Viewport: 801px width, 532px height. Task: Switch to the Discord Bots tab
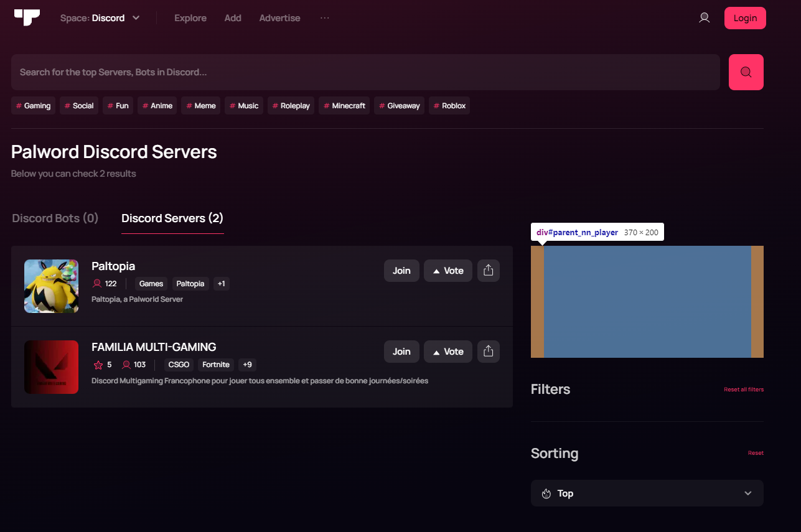(55, 218)
